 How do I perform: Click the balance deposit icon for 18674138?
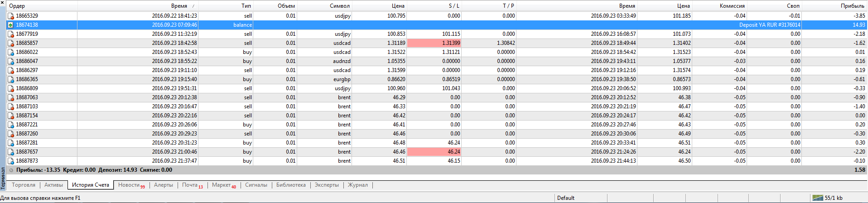click(x=10, y=25)
